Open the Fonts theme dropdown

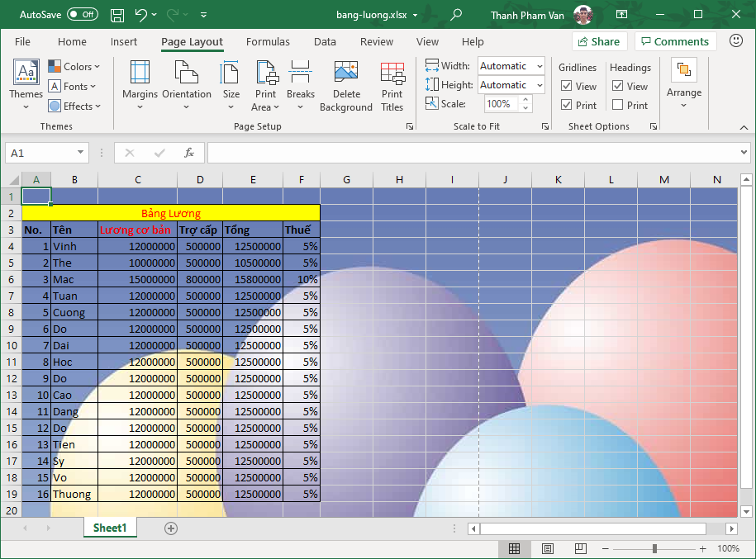pos(73,86)
